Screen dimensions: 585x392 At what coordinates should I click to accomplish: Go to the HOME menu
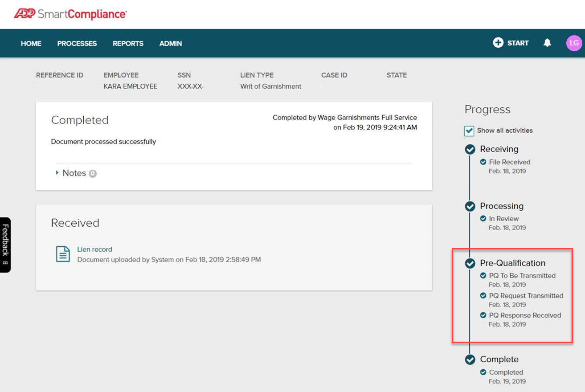pos(31,43)
